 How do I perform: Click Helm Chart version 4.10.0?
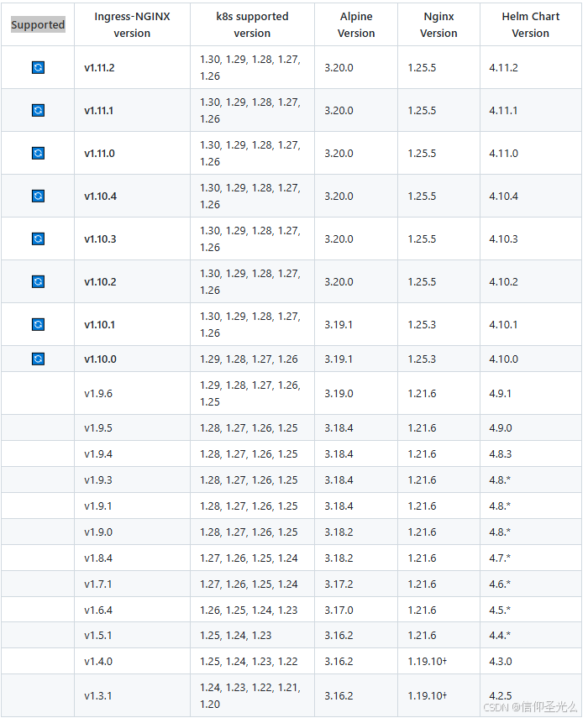(x=504, y=359)
